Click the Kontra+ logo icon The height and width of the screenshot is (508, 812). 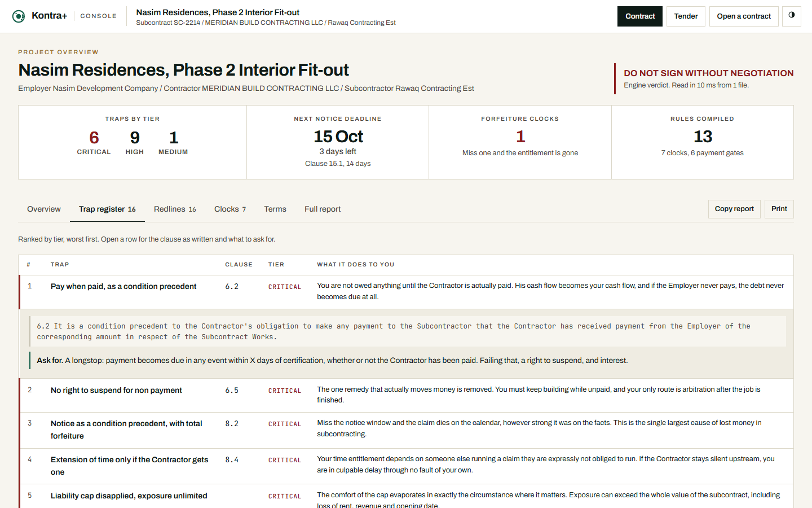click(x=19, y=16)
